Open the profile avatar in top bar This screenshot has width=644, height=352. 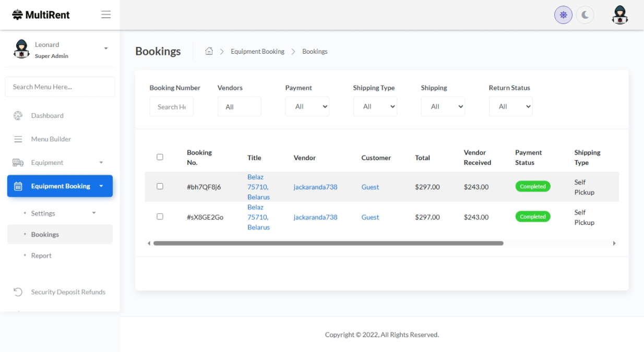point(619,15)
